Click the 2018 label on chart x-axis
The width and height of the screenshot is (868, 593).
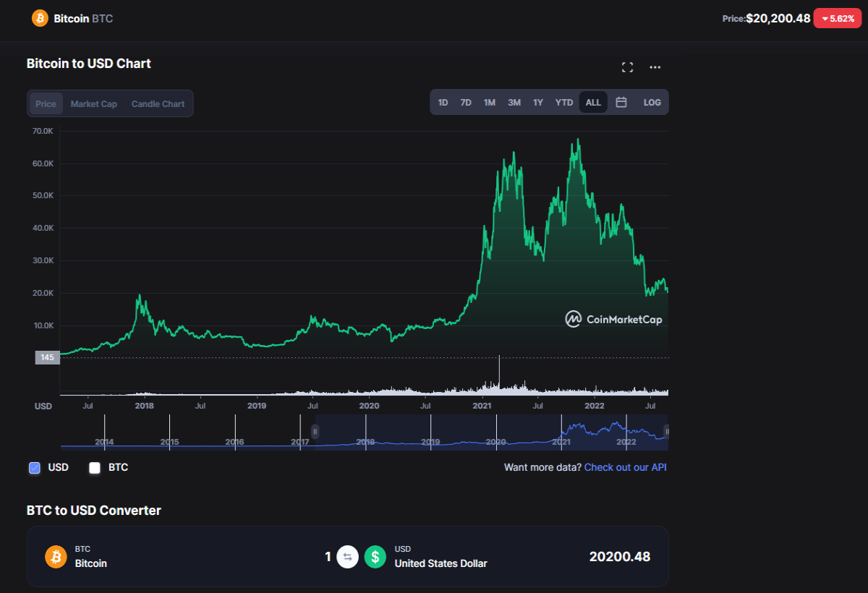coord(145,406)
